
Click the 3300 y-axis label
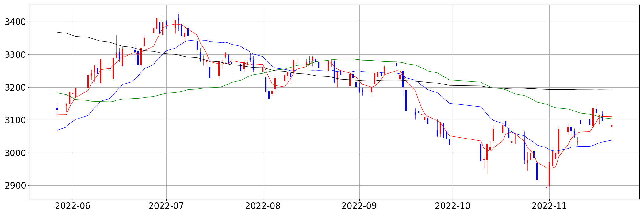coord(15,55)
